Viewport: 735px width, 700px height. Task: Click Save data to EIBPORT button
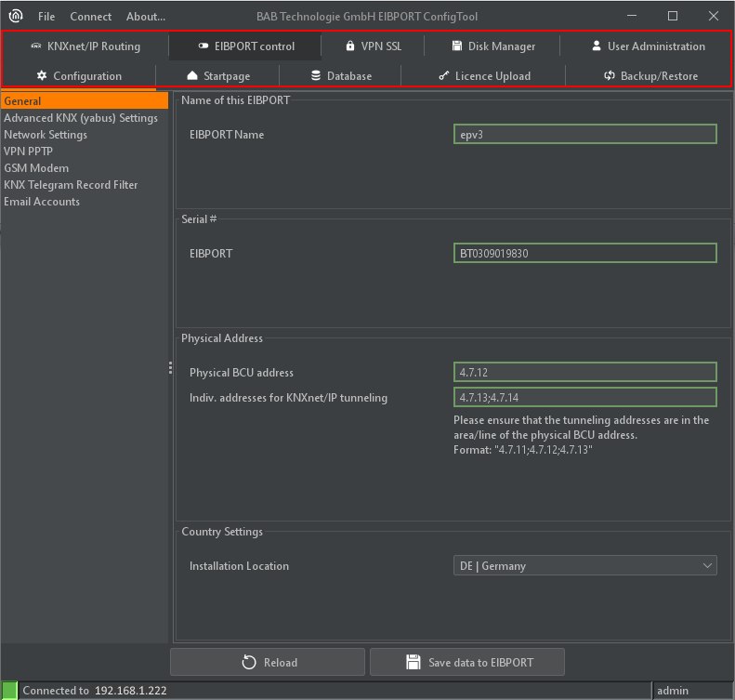(466, 663)
